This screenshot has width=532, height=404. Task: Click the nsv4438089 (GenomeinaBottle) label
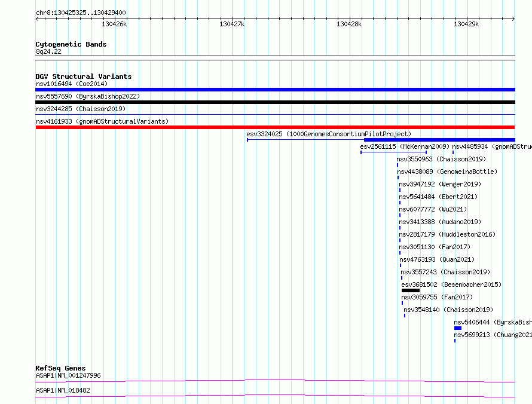447,172
